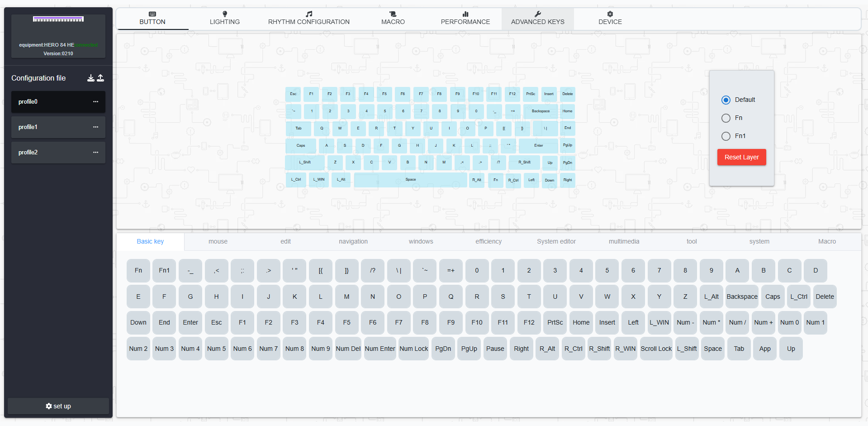Screen dimensions: 868x426
Task: Open the profile0 three-dot options menu
Action: click(95, 102)
